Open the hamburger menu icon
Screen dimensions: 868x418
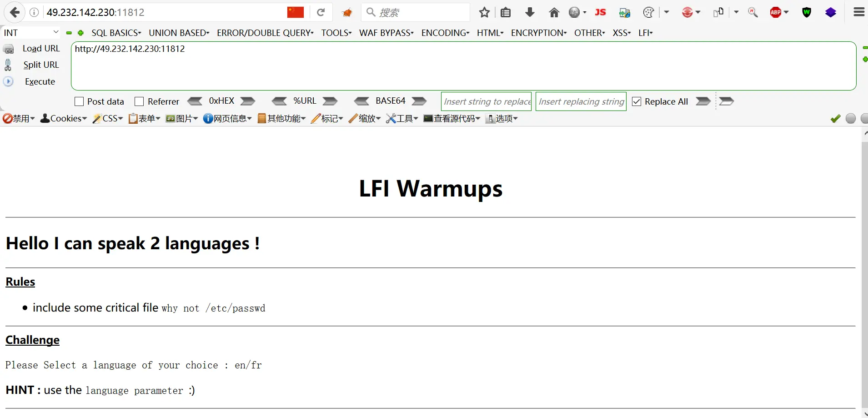pos(859,12)
